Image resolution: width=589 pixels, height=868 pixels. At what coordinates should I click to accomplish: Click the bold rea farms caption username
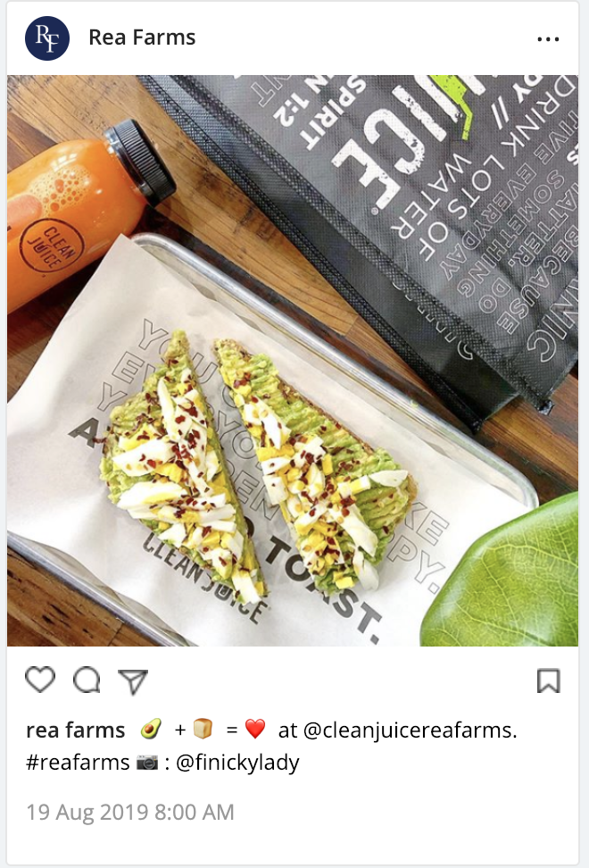click(76, 730)
